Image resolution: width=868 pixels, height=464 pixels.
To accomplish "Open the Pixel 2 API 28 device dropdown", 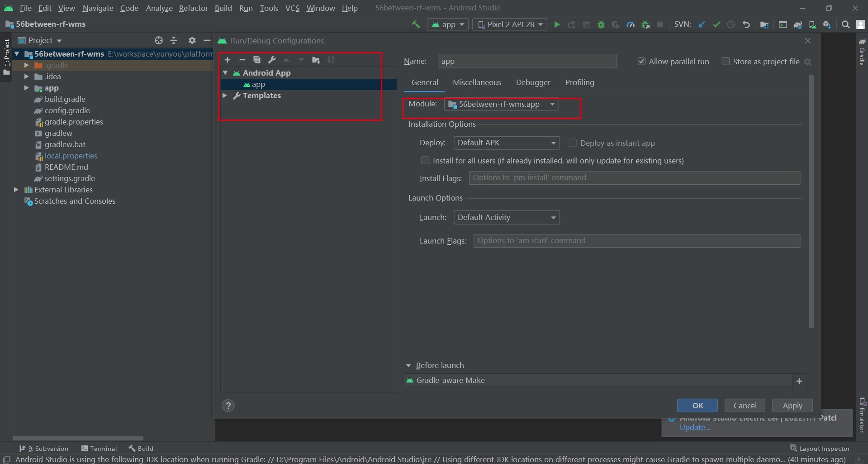I will pos(510,24).
